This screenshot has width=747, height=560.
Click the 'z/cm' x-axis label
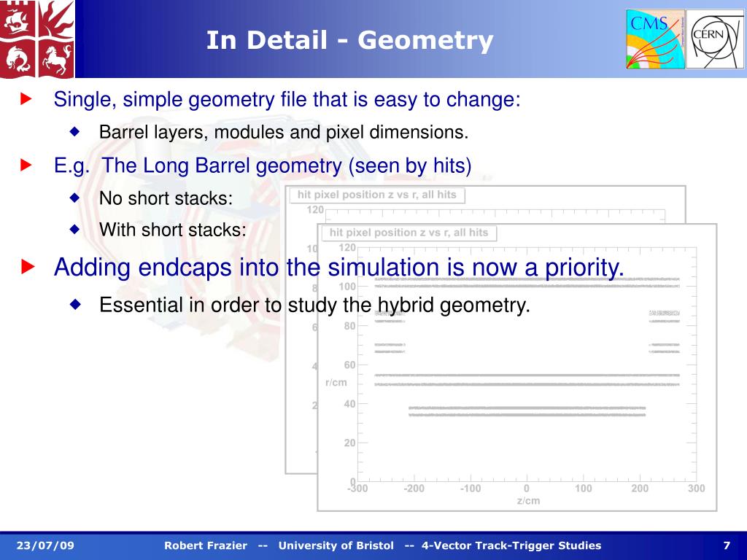[528, 500]
